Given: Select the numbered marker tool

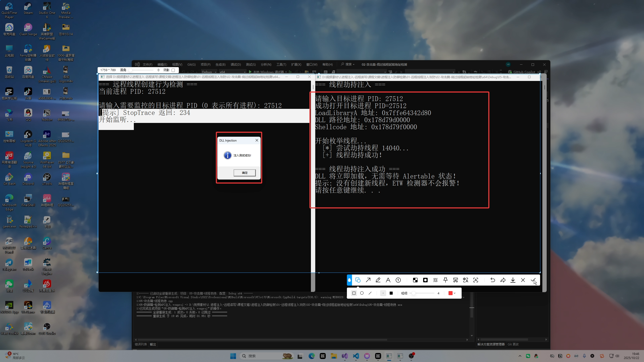Looking at the screenshot, I should tap(398, 280).
